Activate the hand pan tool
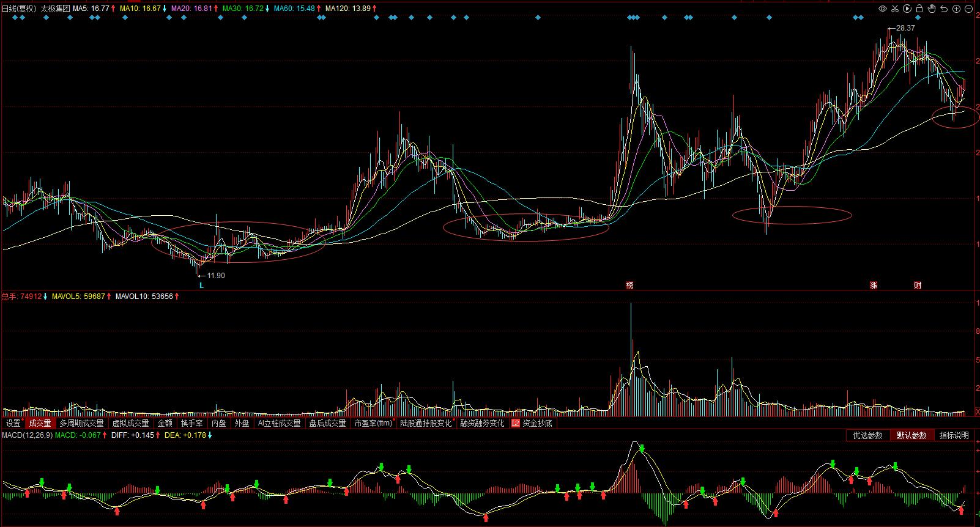Image resolution: width=980 pixels, height=527 pixels. [932, 9]
